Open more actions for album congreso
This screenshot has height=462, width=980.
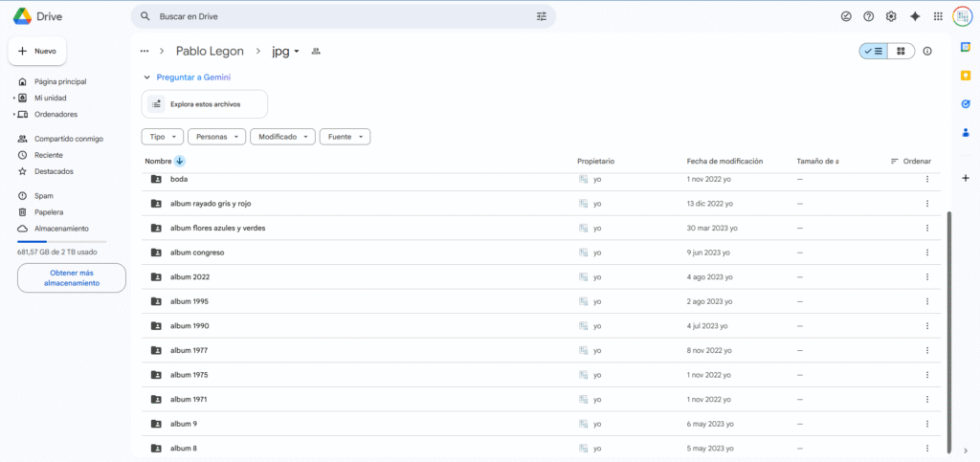tap(927, 253)
